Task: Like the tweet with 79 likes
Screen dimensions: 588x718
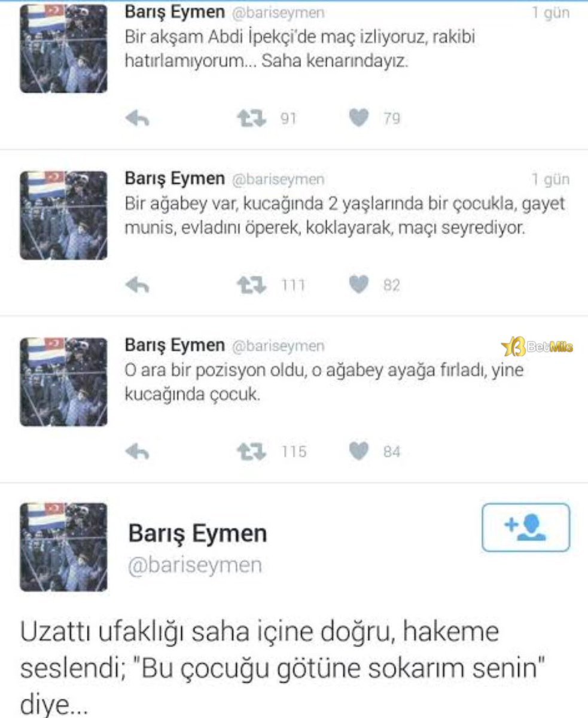Action: point(358,119)
